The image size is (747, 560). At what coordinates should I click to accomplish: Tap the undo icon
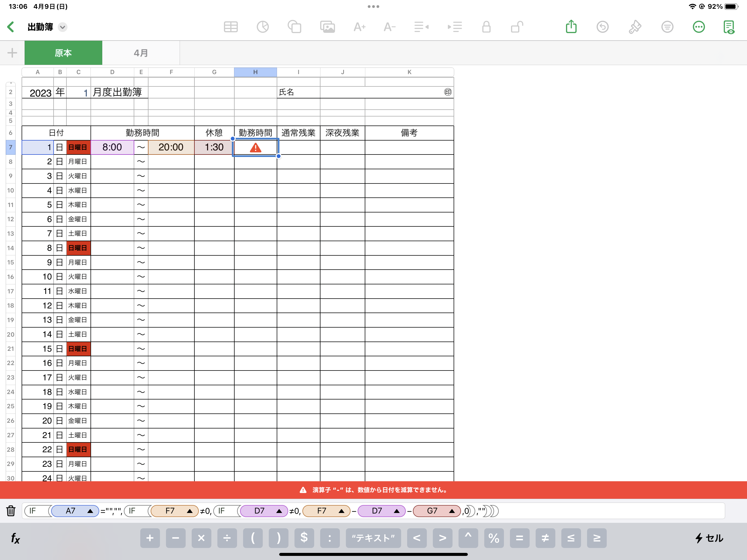point(602,27)
